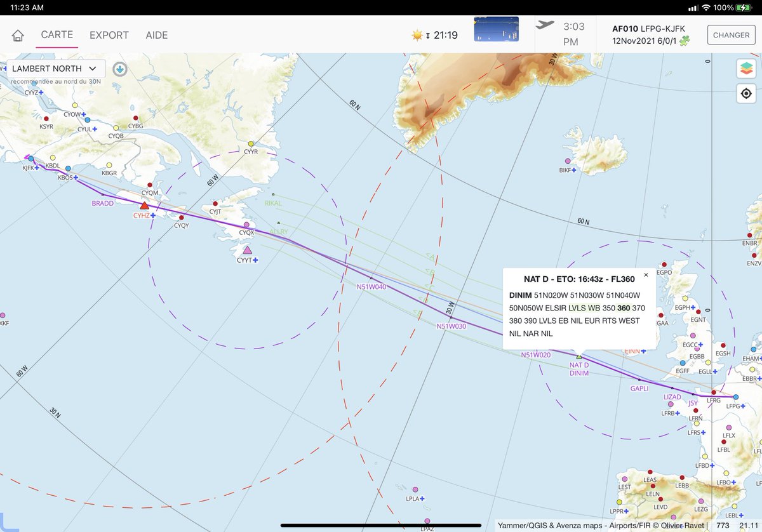
Task: Open the map layers icon
Action: [746, 68]
